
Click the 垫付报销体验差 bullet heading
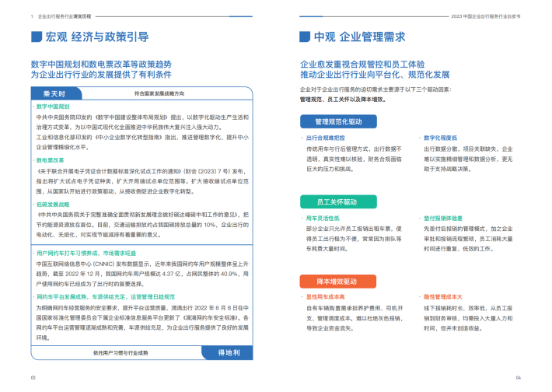444,219
